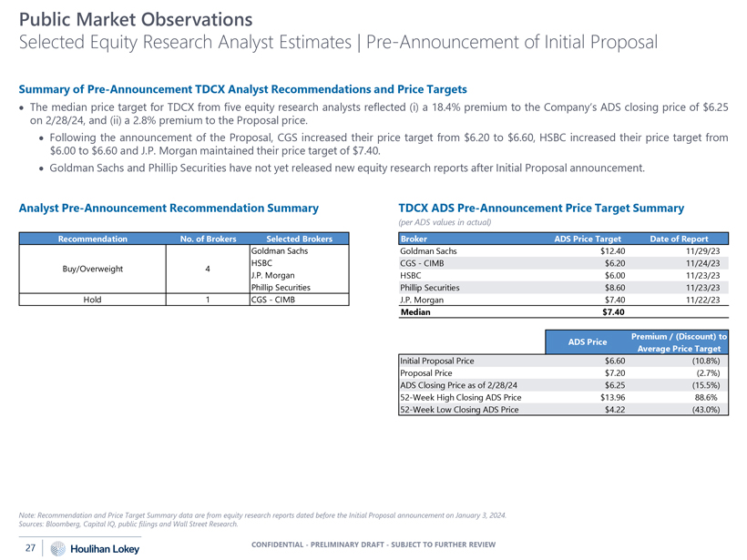Screen dimensions: 747x560
Task: Click Goldman Sachs' $12.40 price target
Action: (613, 251)
